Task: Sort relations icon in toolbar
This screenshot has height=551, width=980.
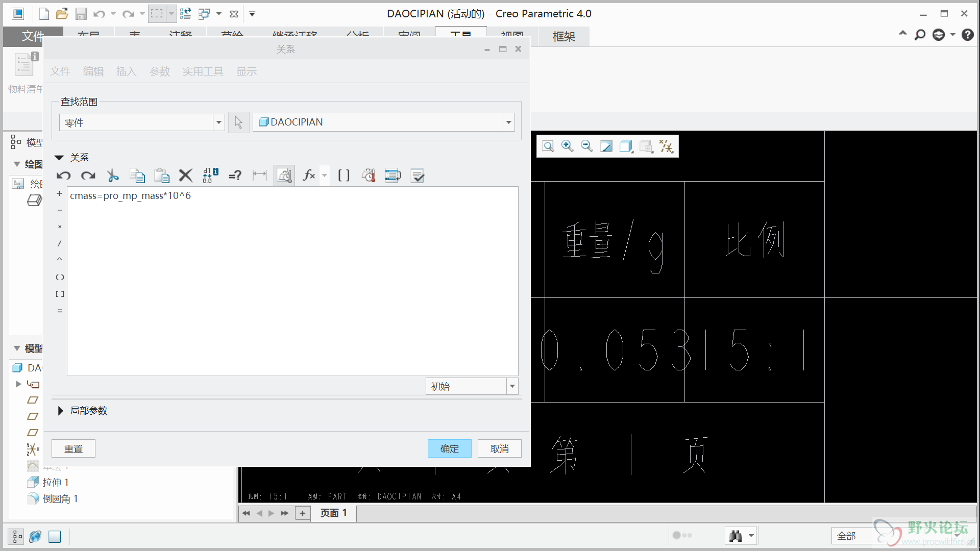Action: (x=393, y=176)
